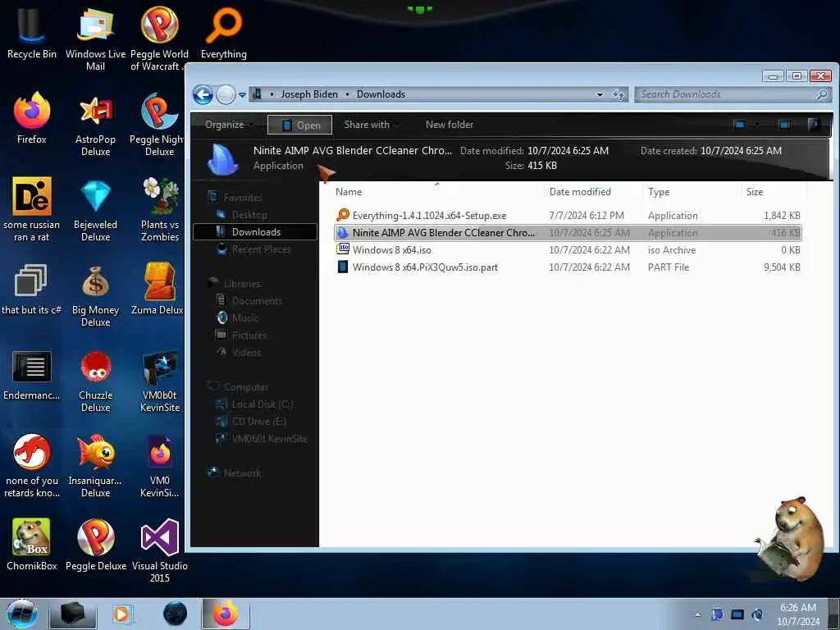840x630 pixels.
Task: Select the Ninite AIMP AVG Blender file row
Action: click(568, 232)
